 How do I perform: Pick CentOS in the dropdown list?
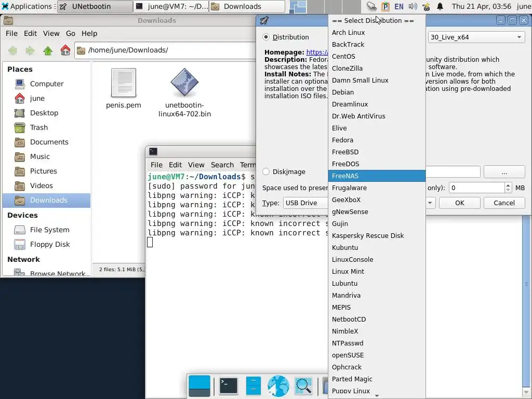[x=377, y=56]
